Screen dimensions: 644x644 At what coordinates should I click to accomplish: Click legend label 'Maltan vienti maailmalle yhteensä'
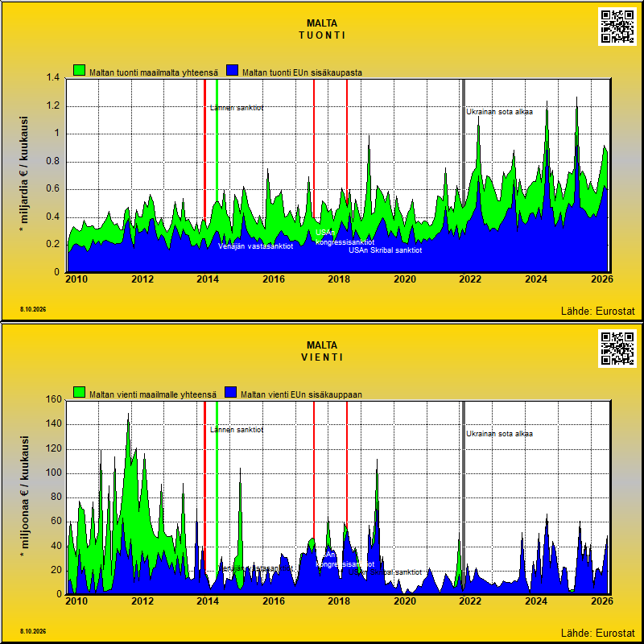click(x=153, y=394)
